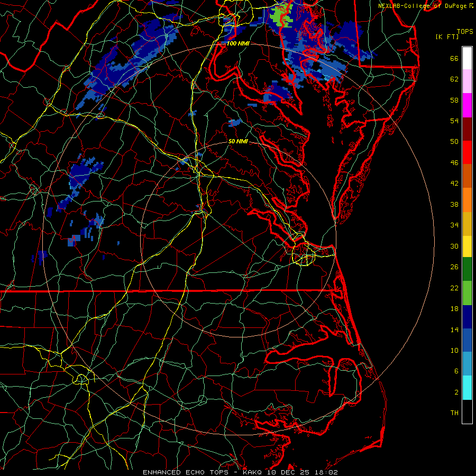The width and height of the screenshot is (476, 476).
Task: Click the "TH" legend label
Action: click(454, 413)
